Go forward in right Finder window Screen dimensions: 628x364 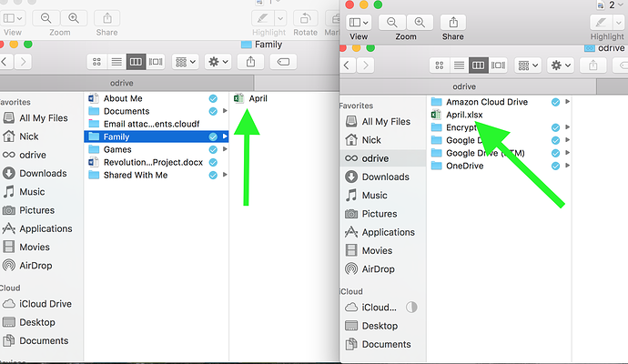(x=365, y=66)
